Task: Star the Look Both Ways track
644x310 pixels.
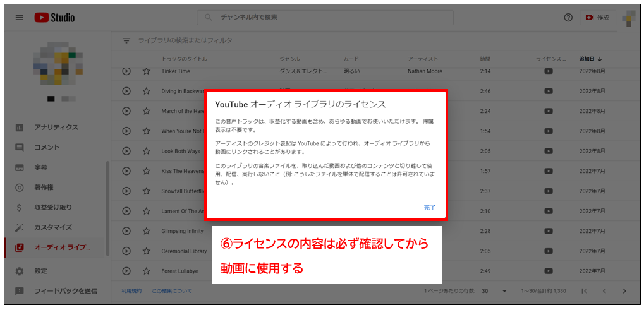Action: tap(146, 151)
